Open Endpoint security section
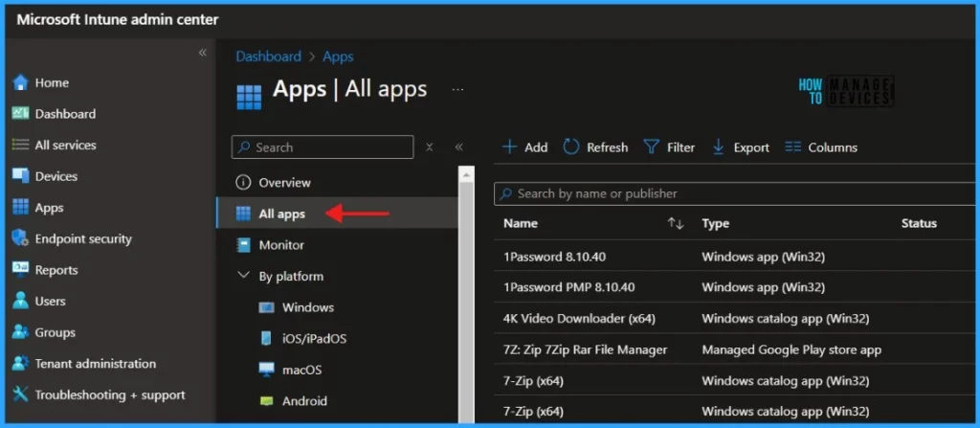 pos(83,238)
